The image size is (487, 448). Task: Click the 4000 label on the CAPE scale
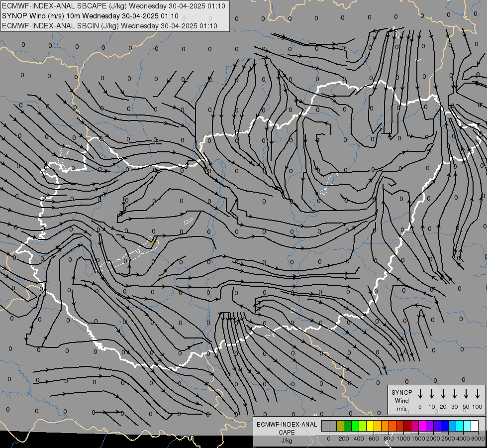463,439
